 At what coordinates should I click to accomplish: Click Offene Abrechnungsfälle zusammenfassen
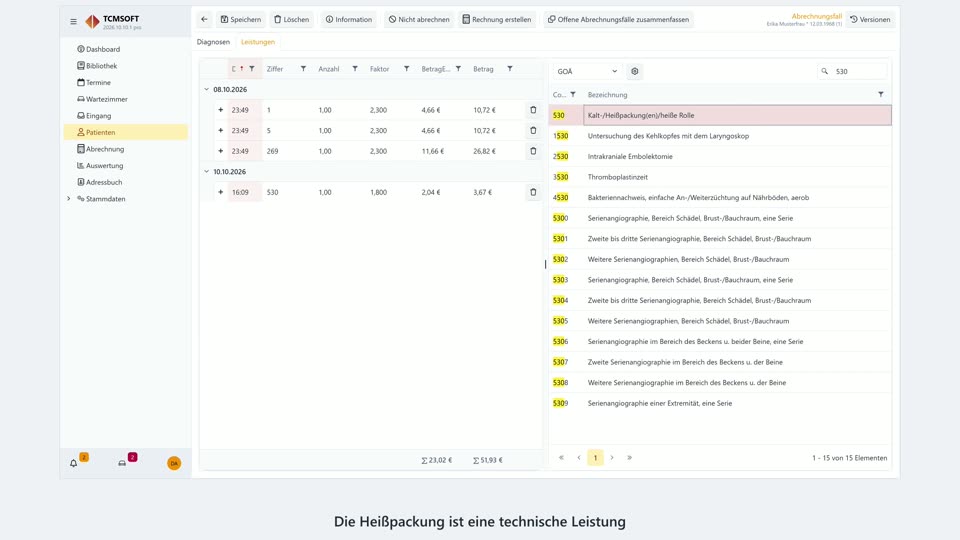tap(618, 20)
